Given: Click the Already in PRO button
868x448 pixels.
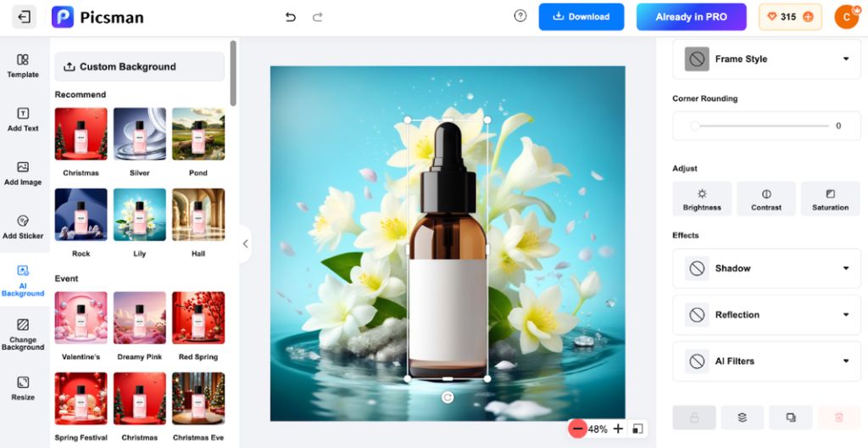Looking at the screenshot, I should [x=692, y=17].
